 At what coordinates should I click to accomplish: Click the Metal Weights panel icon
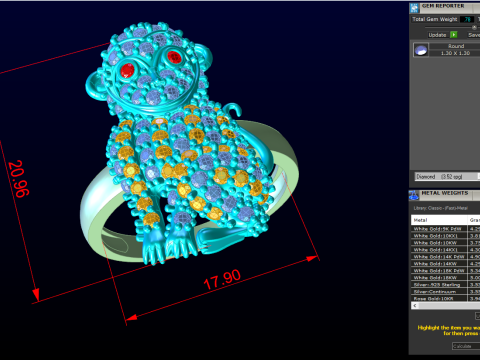click(x=414, y=195)
